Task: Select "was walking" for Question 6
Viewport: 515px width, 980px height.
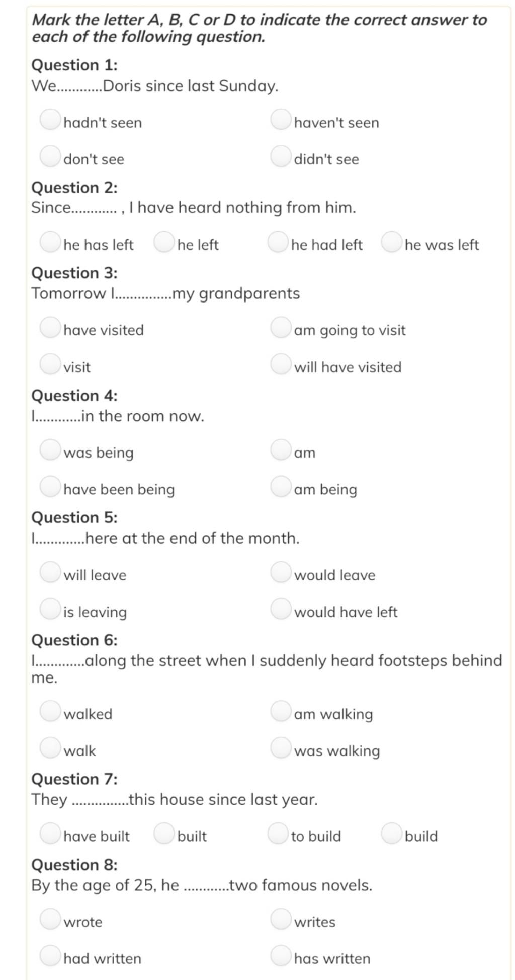Action: tap(280, 747)
